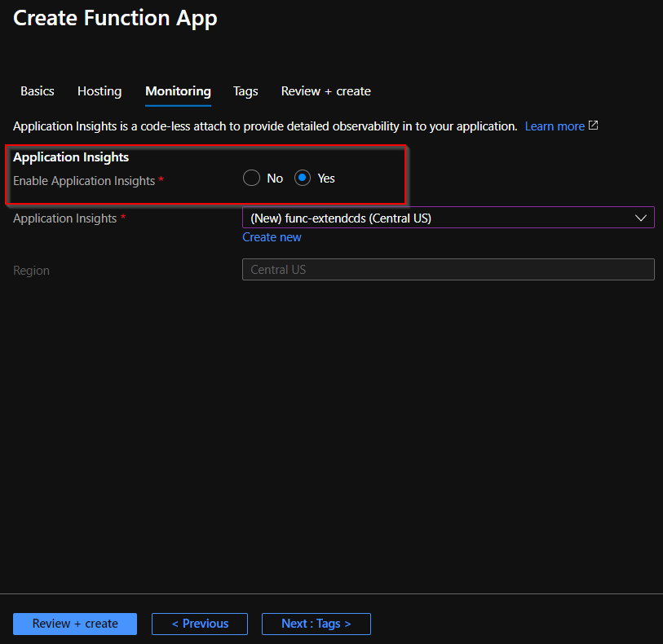The height and width of the screenshot is (644, 663).
Task: Follow the Learn more link
Action: pos(555,126)
